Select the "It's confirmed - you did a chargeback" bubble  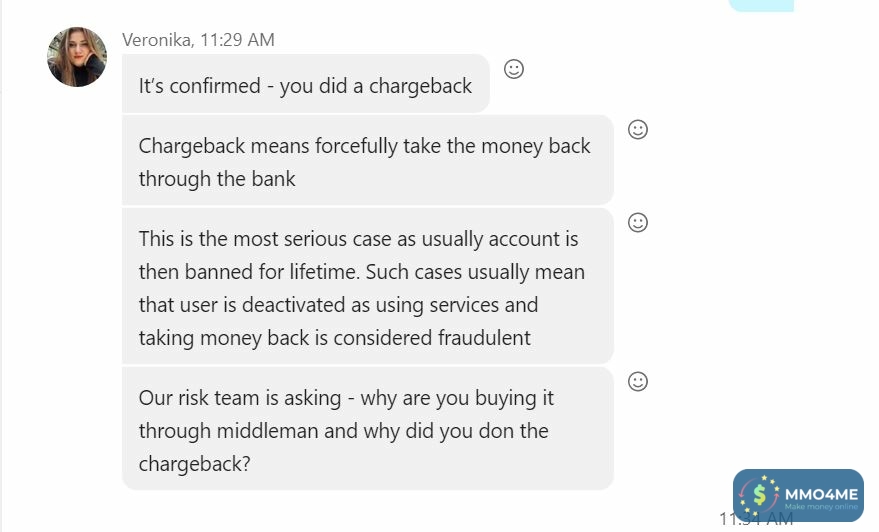tap(305, 85)
